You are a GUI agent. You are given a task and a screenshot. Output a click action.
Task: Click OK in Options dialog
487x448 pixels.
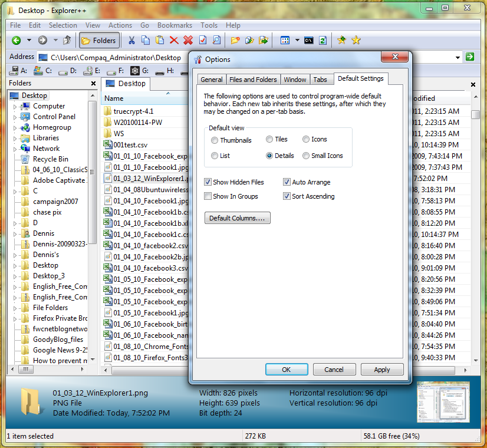[x=287, y=370]
